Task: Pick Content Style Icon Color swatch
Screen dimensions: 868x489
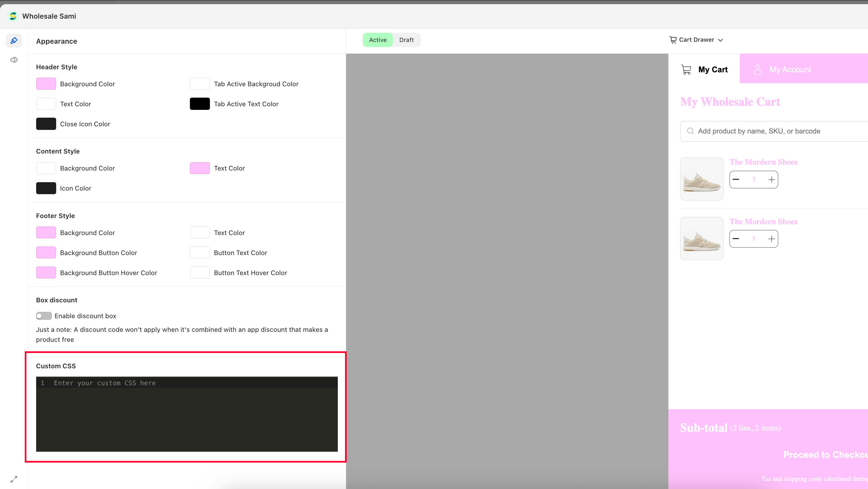Action: point(46,188)
